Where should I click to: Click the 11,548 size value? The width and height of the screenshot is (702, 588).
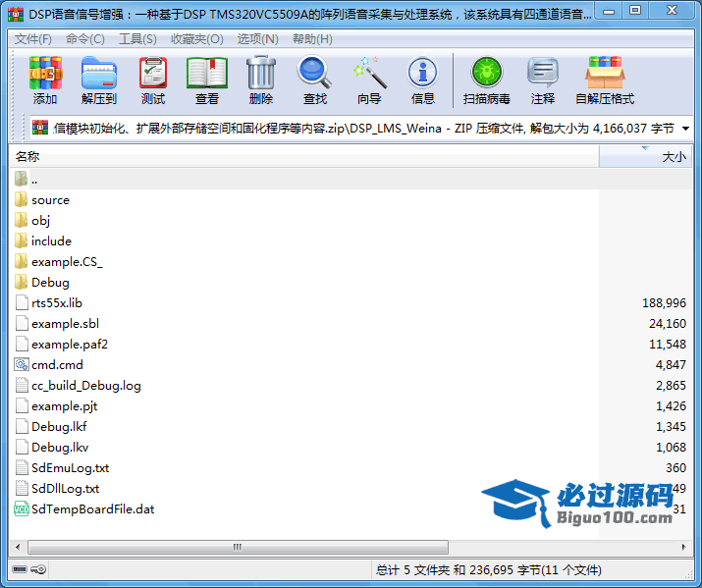668,345
